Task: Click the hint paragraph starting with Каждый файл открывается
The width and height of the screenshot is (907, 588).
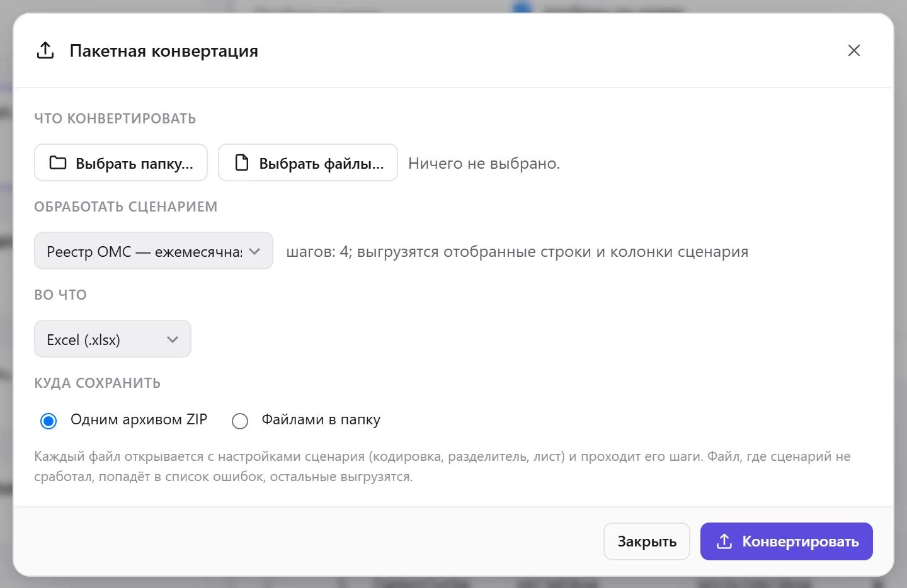Action: (x=442, y=466)
